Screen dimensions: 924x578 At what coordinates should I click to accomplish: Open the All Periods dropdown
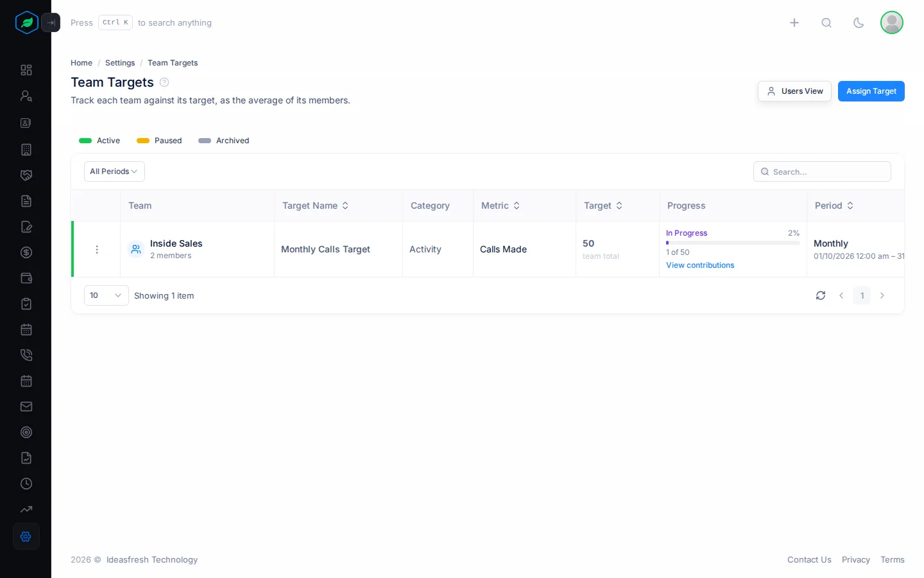point(114,171)
